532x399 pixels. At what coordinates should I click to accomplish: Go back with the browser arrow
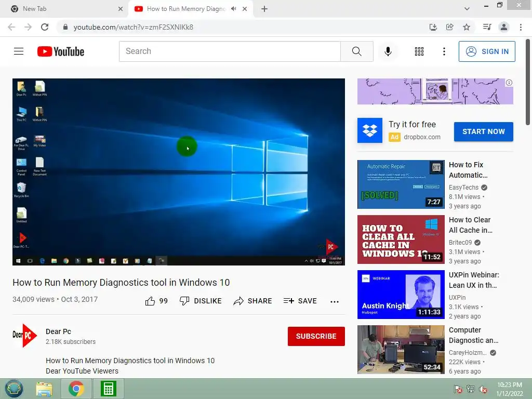[11, 27]
